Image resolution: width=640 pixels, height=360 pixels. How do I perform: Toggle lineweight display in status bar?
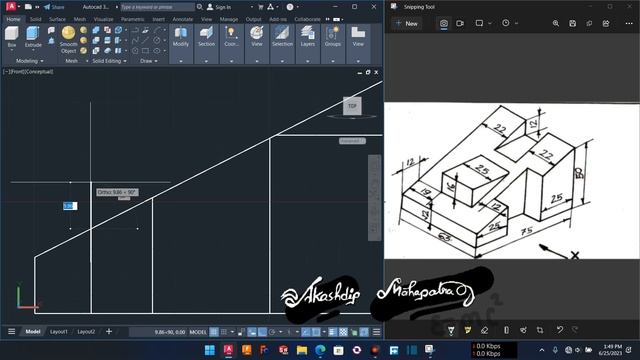(x=333, y=332)
